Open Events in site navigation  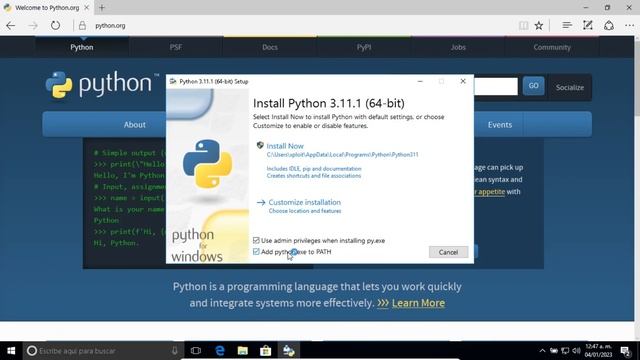tap(500, 124)
